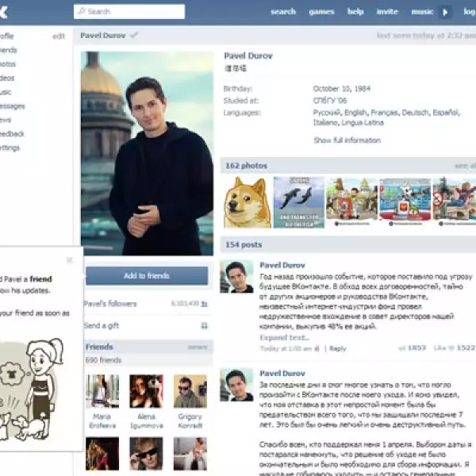The height and width of the screenshot is (476, 476).
Task: Click the search field in header
Action: 129,12
